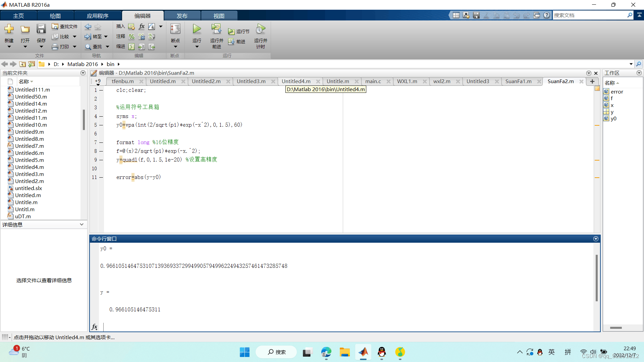
Task: Click the Find Files (查找文件) icon
Action: [x=55, y=26]
